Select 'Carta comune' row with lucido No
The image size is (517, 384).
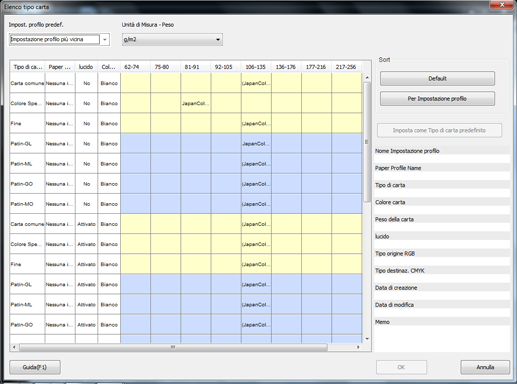(x=186, y=83)
